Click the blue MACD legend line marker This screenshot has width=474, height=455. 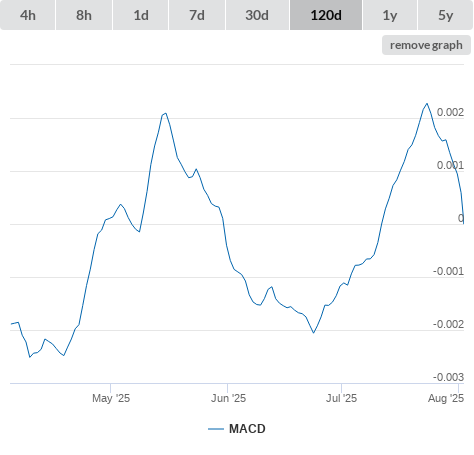216,429
